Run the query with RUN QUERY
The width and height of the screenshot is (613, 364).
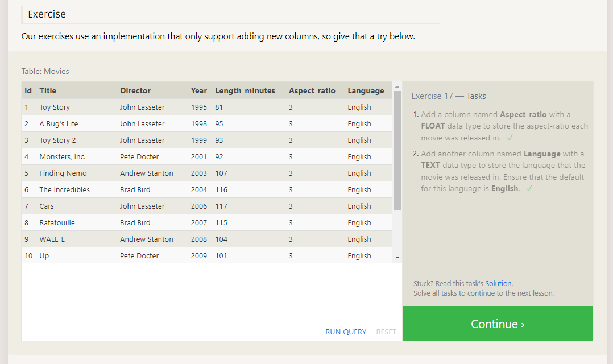[x=346, y=332]
